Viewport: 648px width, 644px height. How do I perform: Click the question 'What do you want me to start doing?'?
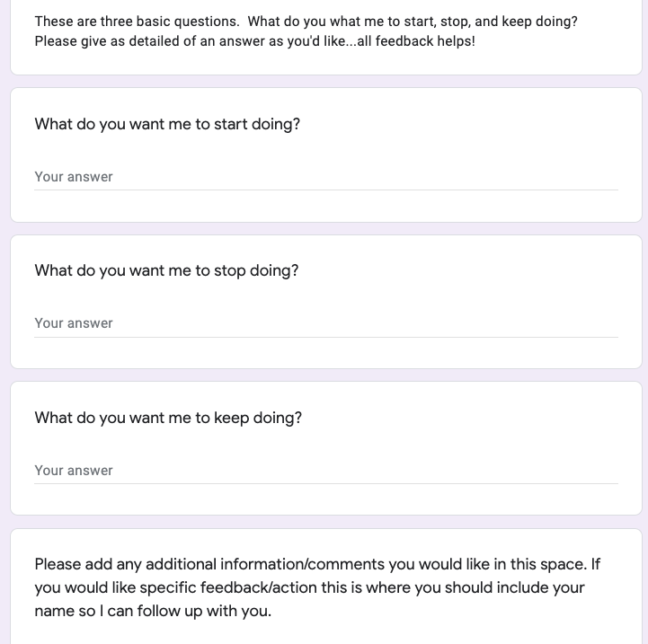(167, 124)
